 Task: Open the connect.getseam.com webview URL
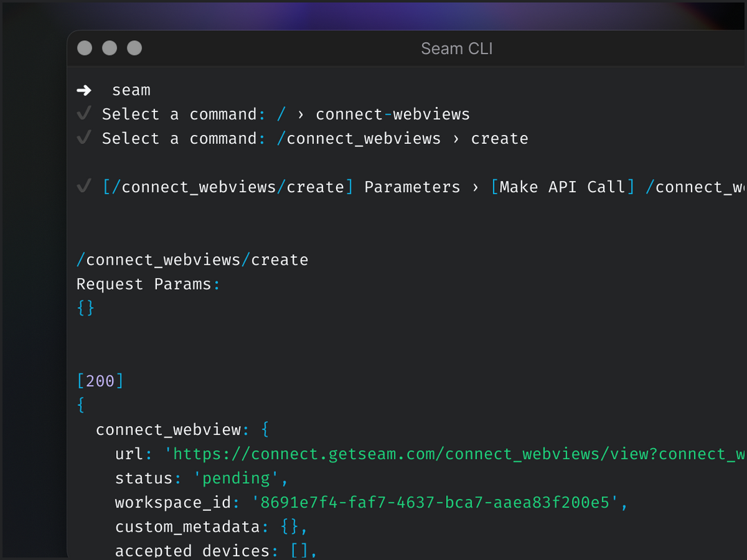click(x=454, y=454)
